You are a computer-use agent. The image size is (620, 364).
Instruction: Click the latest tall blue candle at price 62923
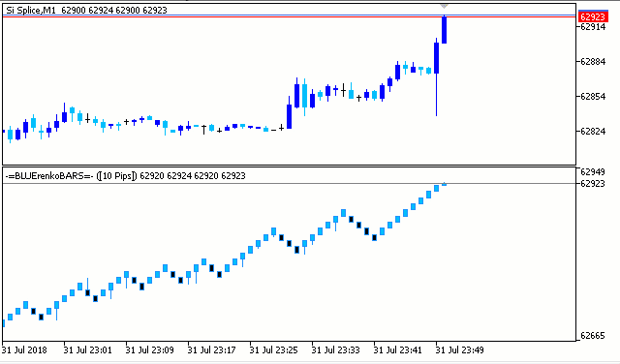444,30
